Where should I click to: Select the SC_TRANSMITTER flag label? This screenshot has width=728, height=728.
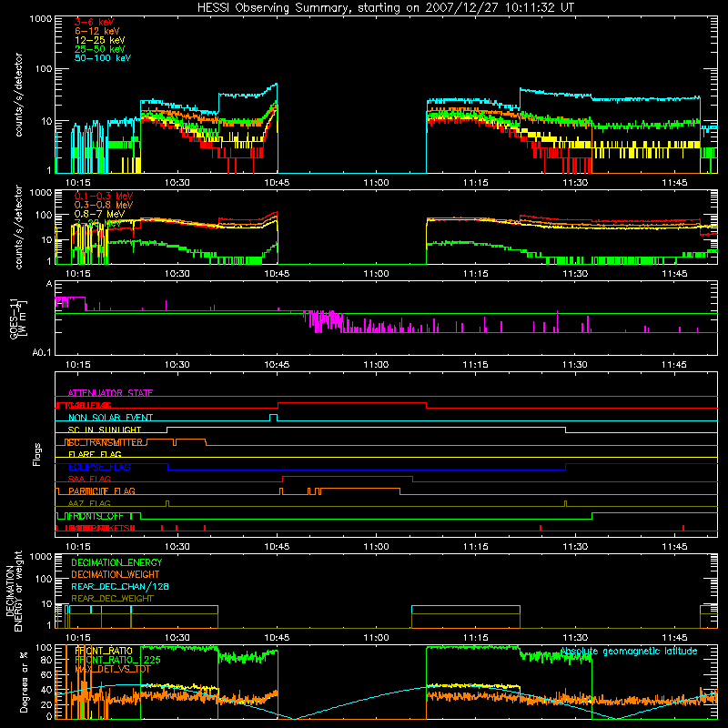point(105,442)
